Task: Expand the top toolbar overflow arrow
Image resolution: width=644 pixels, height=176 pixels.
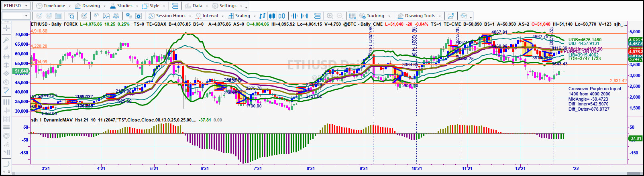Action: (x=246, y=7)
